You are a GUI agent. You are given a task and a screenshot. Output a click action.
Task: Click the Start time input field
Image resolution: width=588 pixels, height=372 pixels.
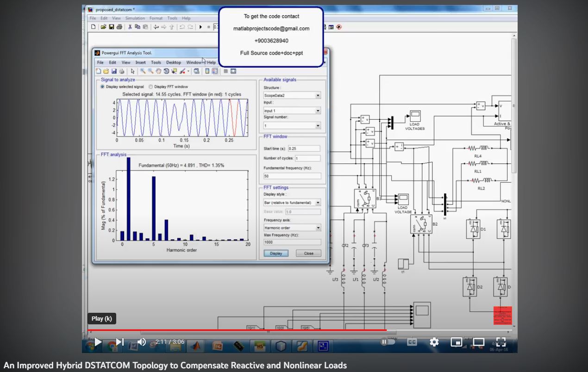pos(304,149)
